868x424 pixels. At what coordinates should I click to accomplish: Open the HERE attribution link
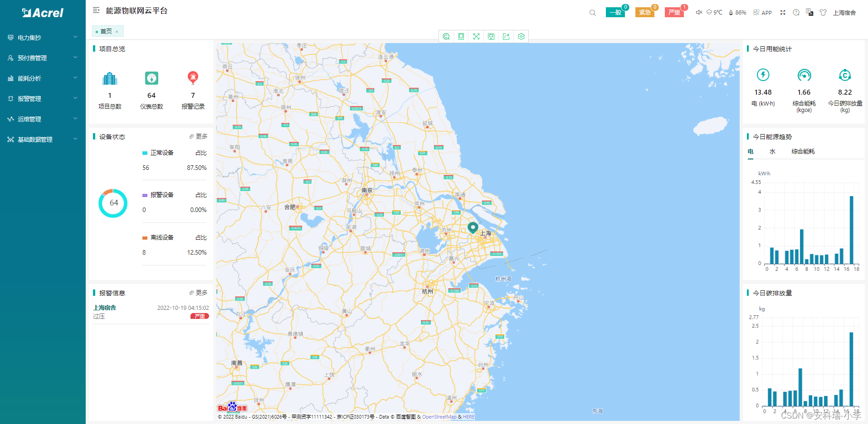[468, 417]
